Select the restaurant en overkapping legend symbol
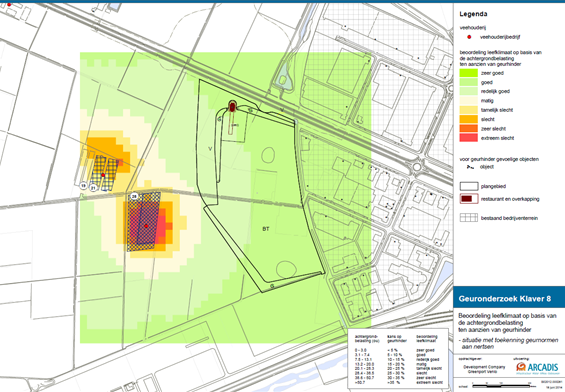 [468, 199]
